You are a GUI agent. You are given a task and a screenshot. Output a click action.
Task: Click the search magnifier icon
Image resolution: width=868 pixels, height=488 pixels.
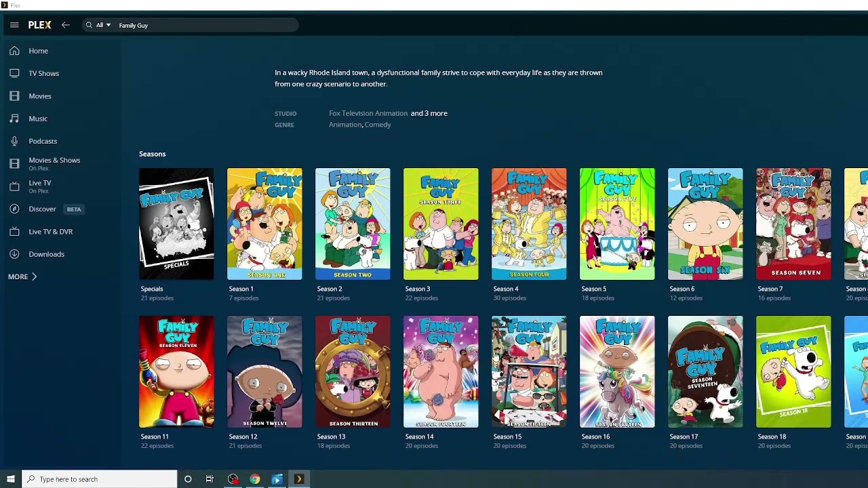point(89,25)
